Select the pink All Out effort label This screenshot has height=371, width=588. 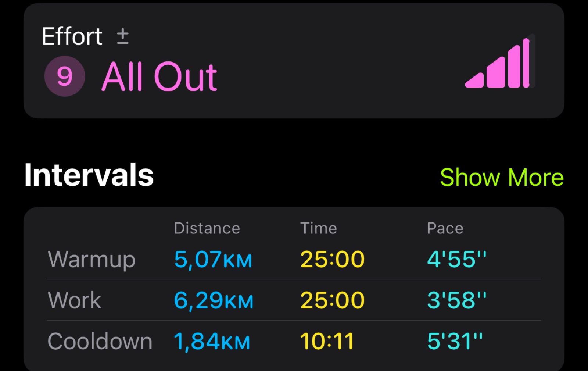[159, 76]
